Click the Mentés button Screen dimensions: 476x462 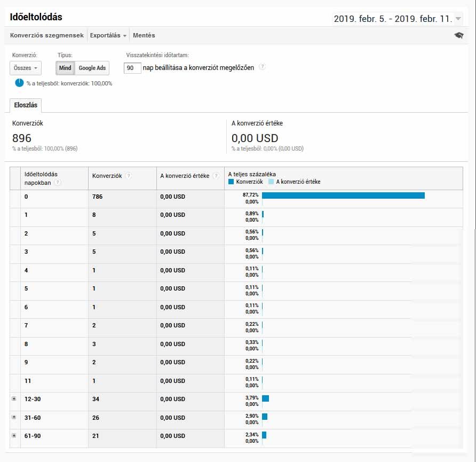pyautogui.click(x=144, y=35)
